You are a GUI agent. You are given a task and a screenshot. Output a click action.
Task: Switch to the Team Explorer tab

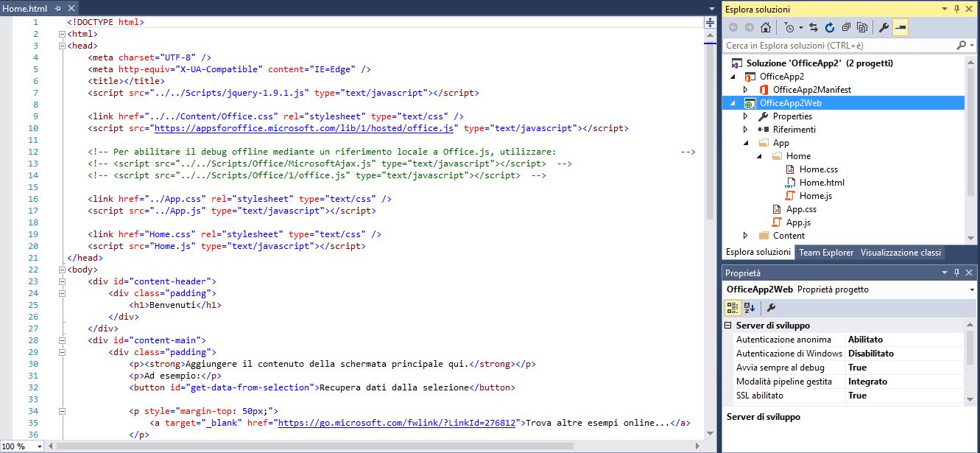pos(826,253)
